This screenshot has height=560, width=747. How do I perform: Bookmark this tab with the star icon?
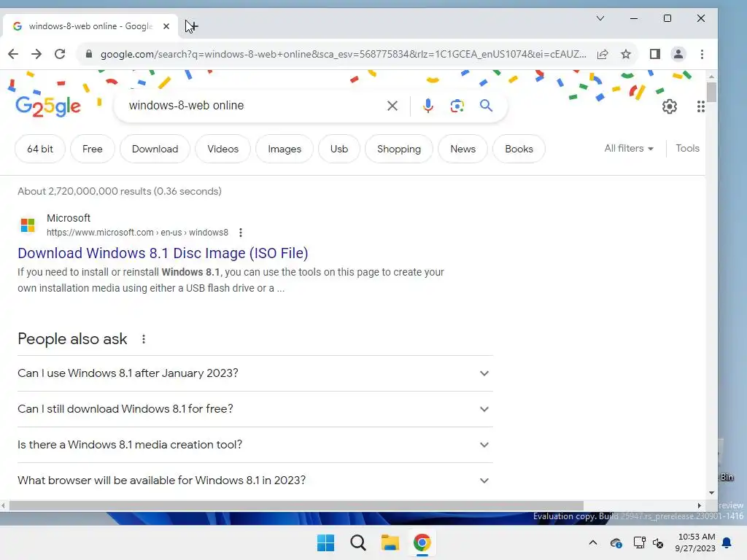click(626, 54)
